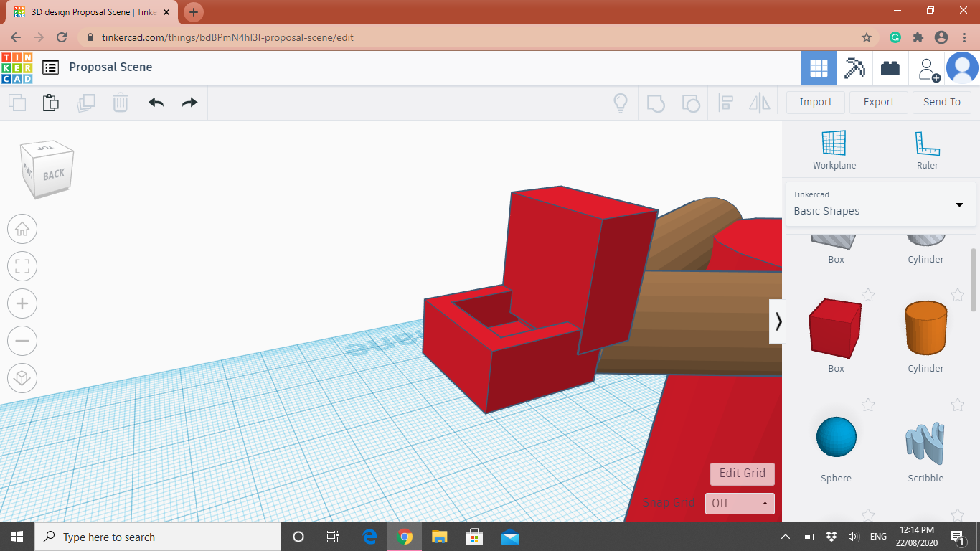Click the Export button
The width and height of the screenshot is (980, 551).
tap(879, 102)
